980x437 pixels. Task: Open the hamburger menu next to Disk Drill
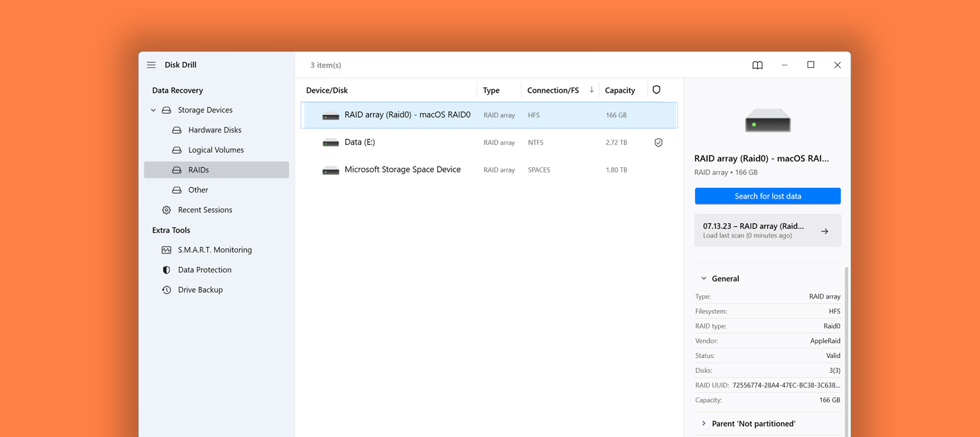coord(151,65)
